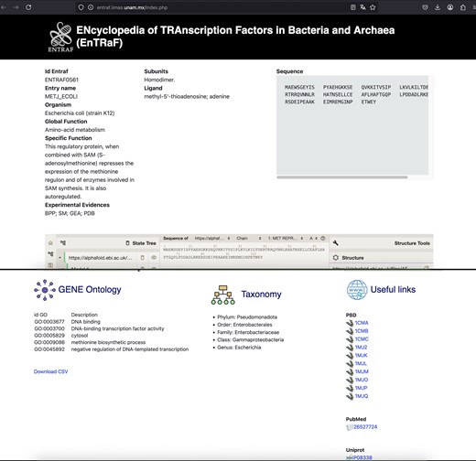Open PDB link 1MJ2

361,347
